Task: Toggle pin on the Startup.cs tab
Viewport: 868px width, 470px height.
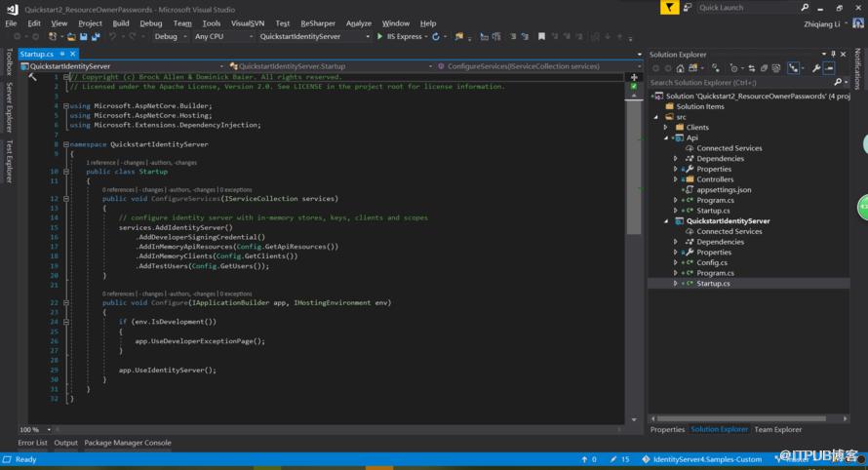Action: [x=62, y=54]
